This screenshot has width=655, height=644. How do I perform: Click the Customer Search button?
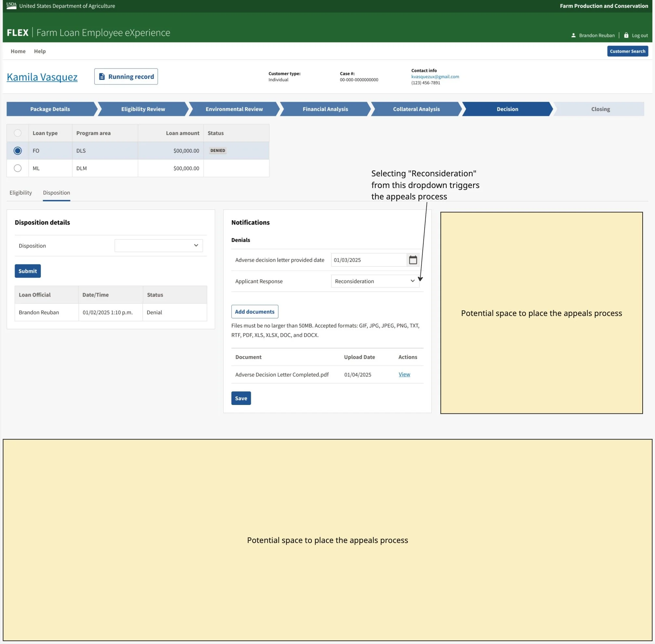(x=627, y=51)
